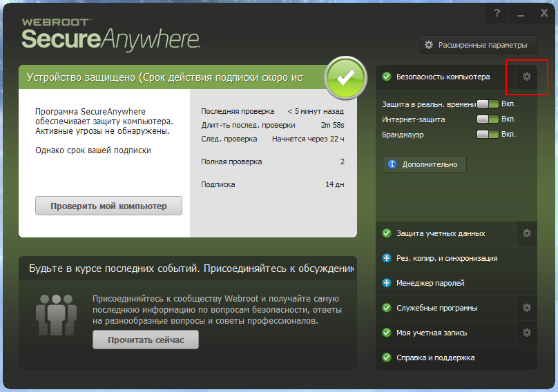Expand the Защита учетных данных section

click(446, 233)
